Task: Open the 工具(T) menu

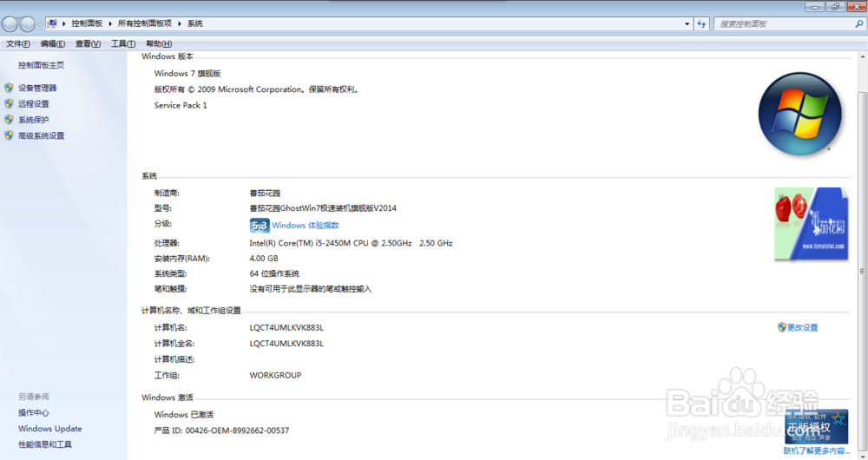Action: [x=123, y=43]
